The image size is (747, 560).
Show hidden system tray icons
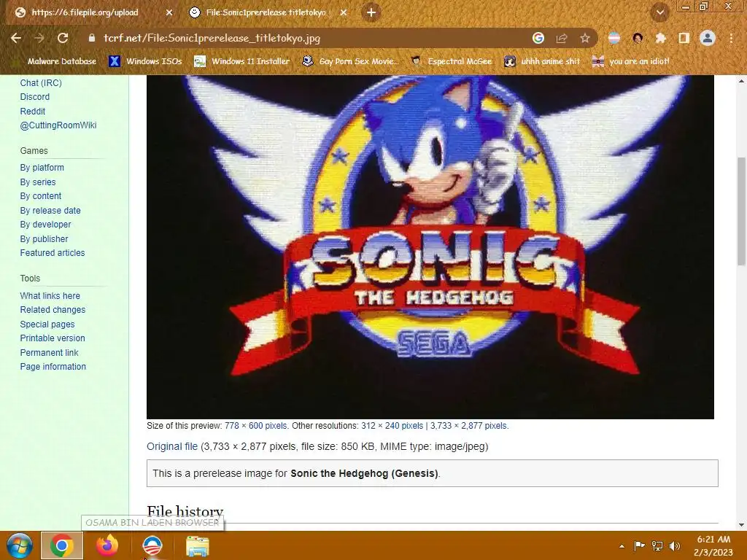tap(622, 546)
